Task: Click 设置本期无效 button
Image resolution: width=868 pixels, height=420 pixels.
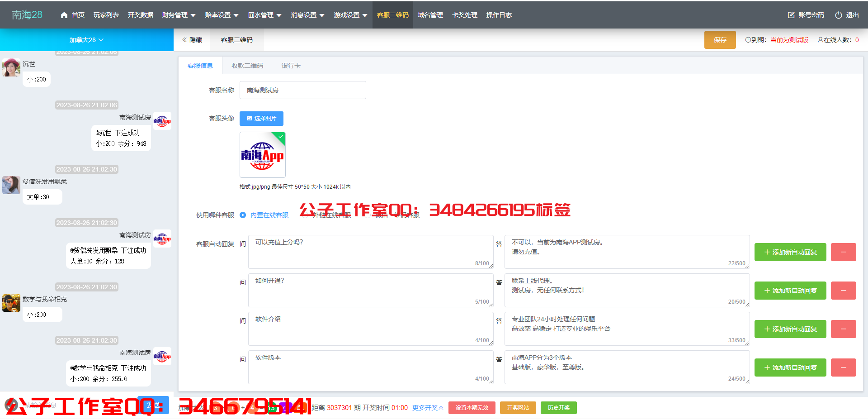Action: (472, 408)
